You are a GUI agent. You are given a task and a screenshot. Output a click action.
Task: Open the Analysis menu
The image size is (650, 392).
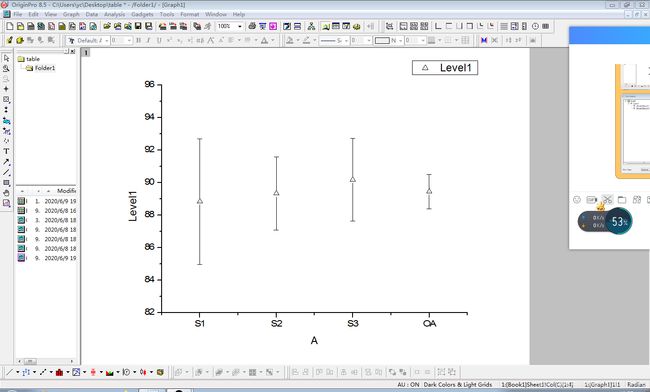(x=114, y=14)
